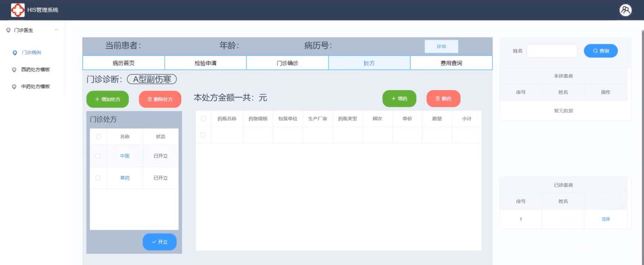
Task: Open the 门诊确诊 tab
Action: pyautogui.click(x=287, y=63)
